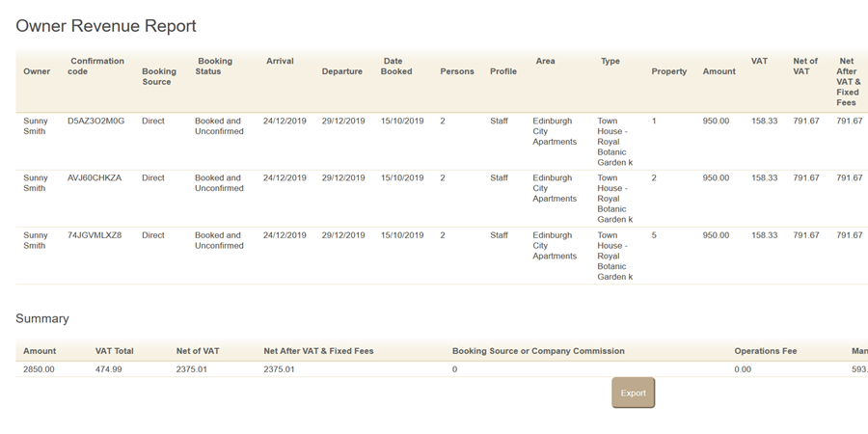The width and height of the screenshot is (868, 434).
Task: Click the Confirmation code column header
Action: pos(95,67)
